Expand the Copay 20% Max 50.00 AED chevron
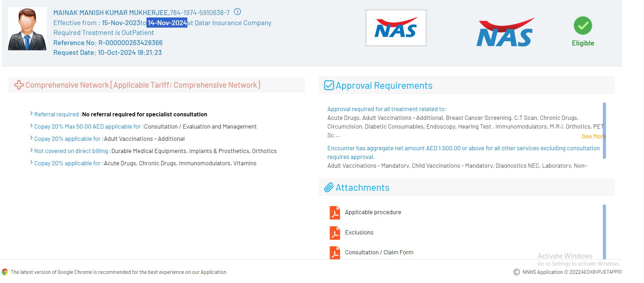 click(x=31, y=126)
